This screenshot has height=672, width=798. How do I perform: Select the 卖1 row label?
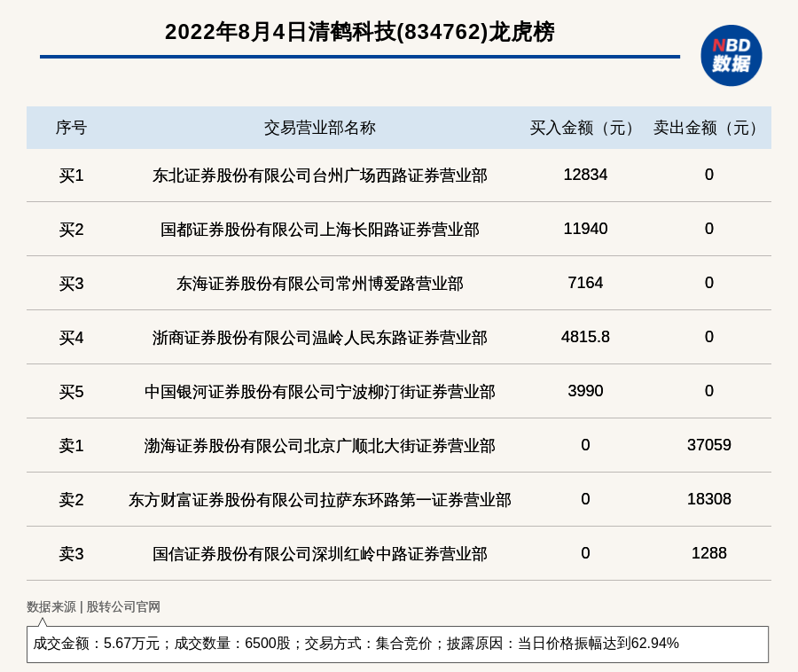click(x=71, y=446)
